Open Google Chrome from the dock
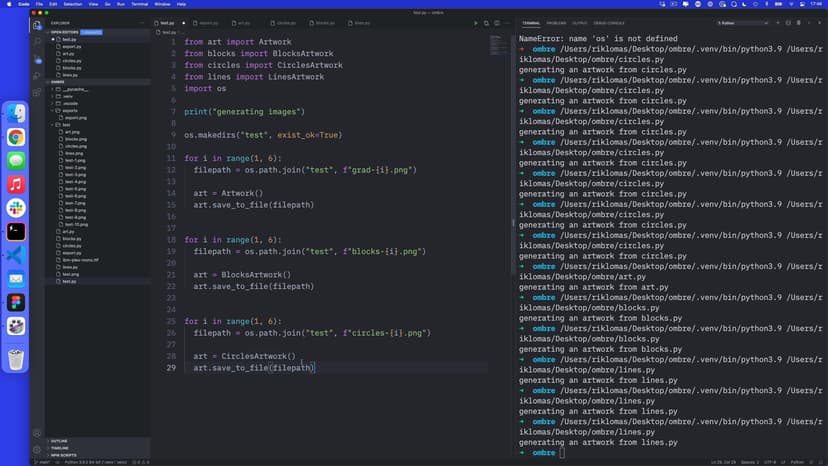The height and width of the screenshot is (466, 828). 16,137
